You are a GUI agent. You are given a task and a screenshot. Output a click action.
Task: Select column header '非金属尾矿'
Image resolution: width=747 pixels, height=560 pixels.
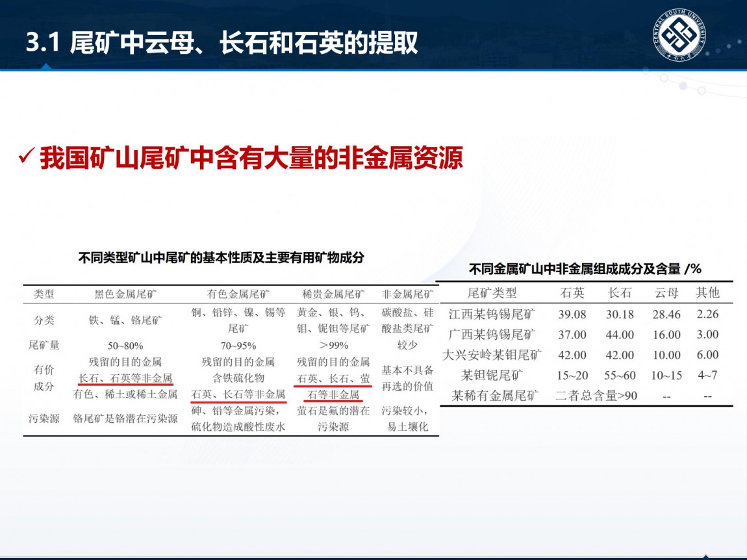pyautogui.click(x=407, y=294)
